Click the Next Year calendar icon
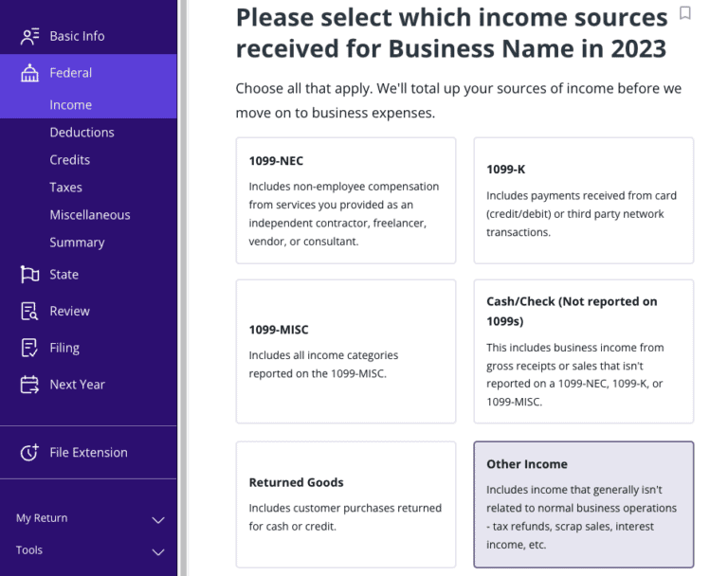Image resolution: width=728 pixels, height=576 pixels. tap(29, 385)
